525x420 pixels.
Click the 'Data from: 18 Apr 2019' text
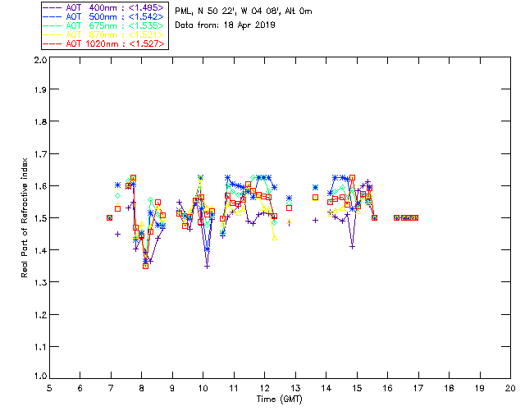tap(225, 25)
